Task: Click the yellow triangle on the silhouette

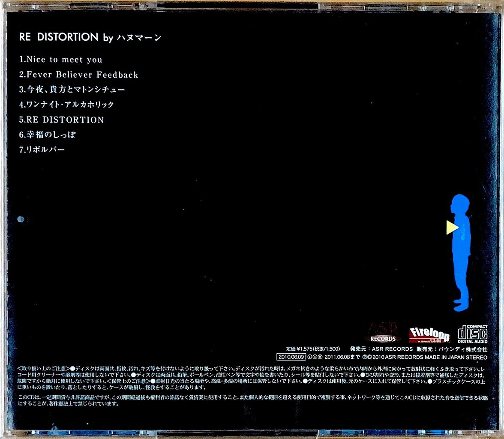Action: (x=452, y=228)
